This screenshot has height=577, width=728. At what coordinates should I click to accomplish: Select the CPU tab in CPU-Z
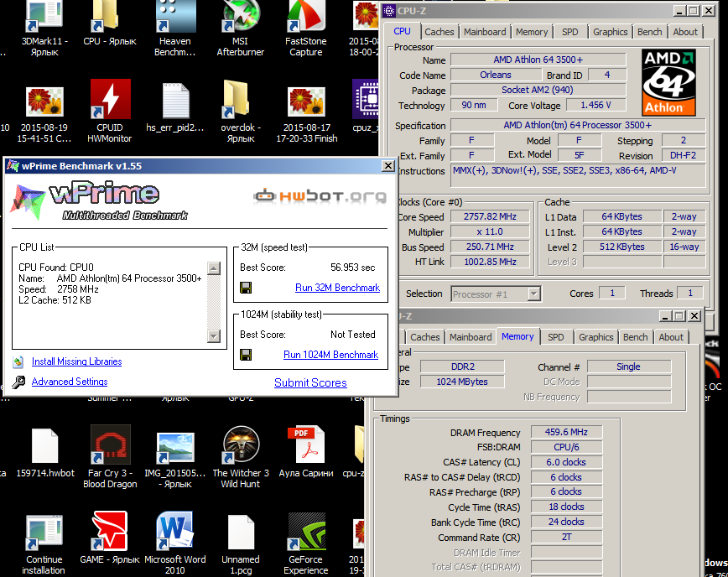coord(402,31)
